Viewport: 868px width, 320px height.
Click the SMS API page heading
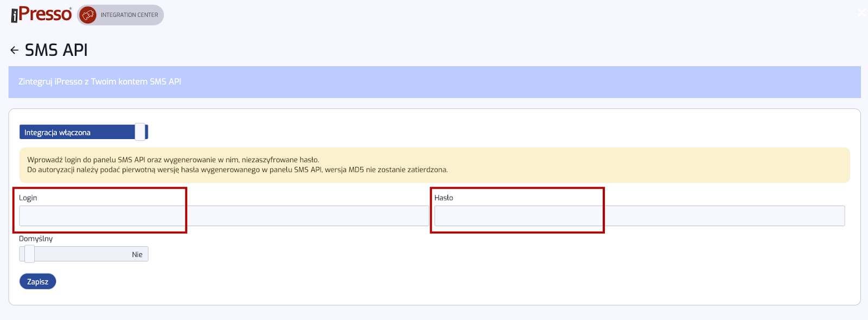(x=56, y=50)
